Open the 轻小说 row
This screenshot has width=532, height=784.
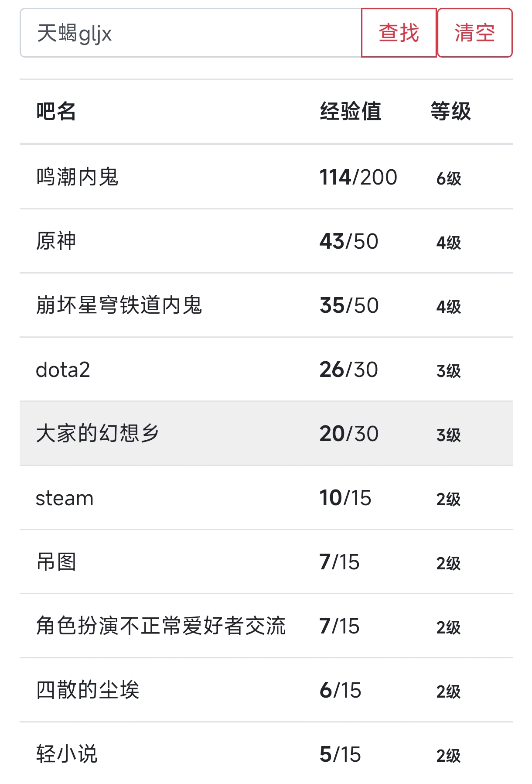[266, 753]
